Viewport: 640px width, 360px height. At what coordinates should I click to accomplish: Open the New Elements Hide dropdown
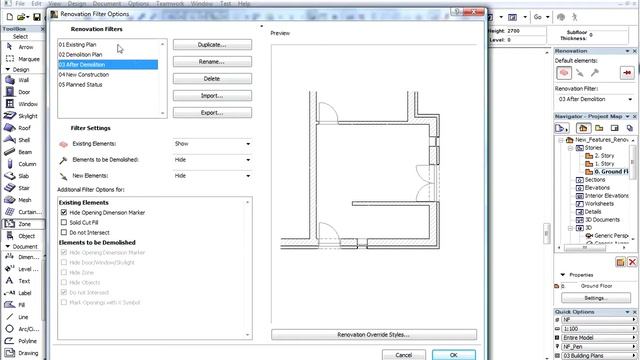pos(212,176)
